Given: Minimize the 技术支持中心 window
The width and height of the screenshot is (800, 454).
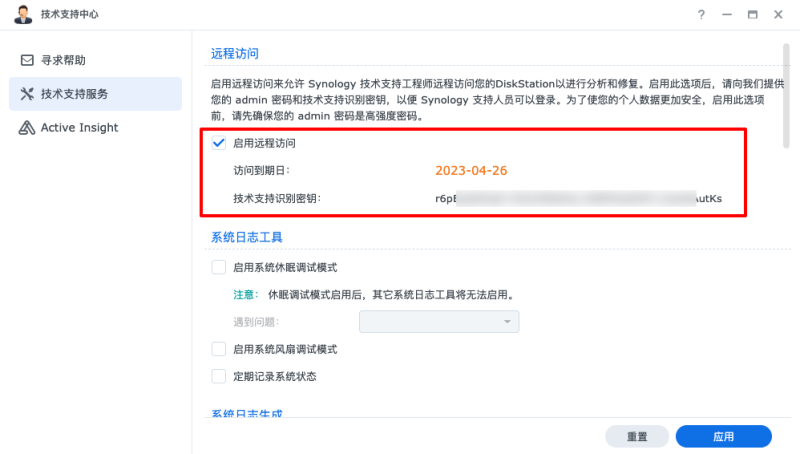Looking at the screenshot, I should coord(727,14).
